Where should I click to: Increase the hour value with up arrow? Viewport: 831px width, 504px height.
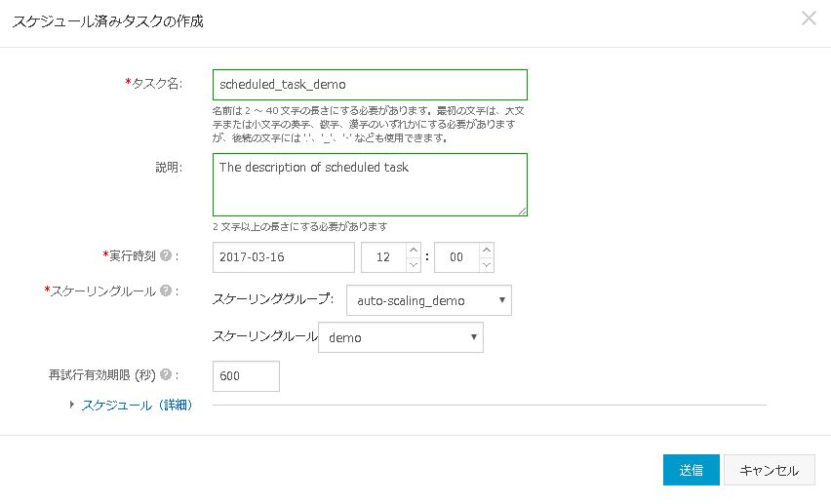(414, 250)
